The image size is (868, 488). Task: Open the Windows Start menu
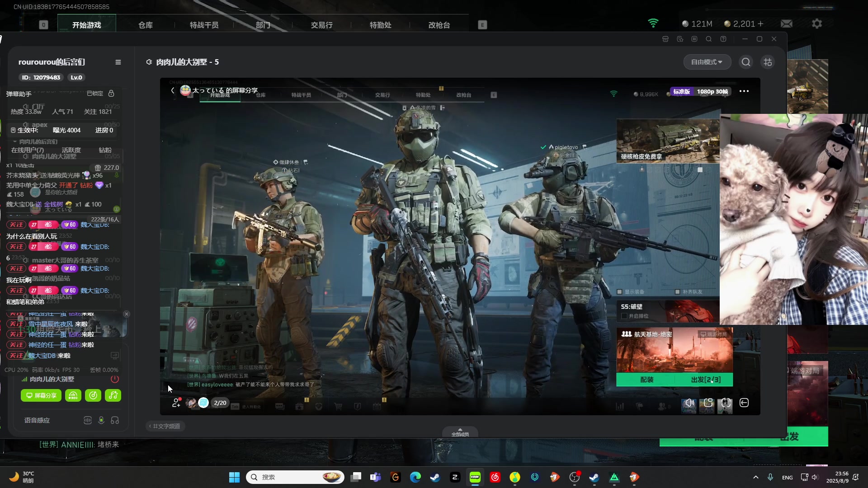pos(234,477)
